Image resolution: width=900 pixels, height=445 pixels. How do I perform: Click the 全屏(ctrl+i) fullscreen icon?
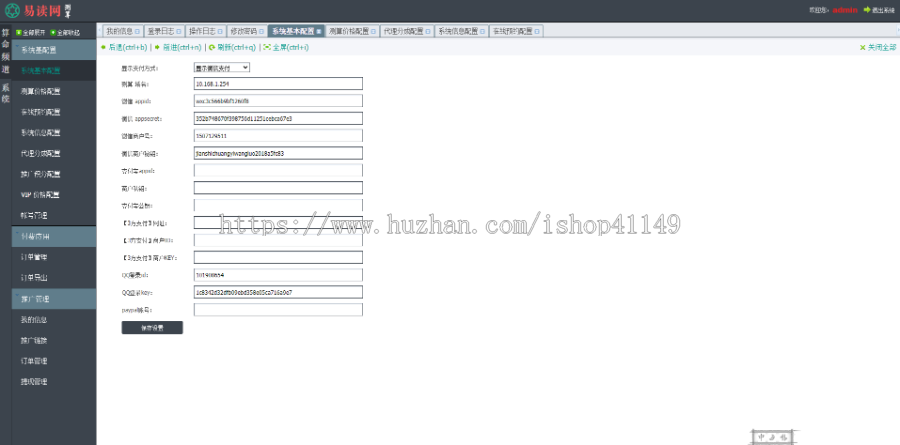coord(267,48)
